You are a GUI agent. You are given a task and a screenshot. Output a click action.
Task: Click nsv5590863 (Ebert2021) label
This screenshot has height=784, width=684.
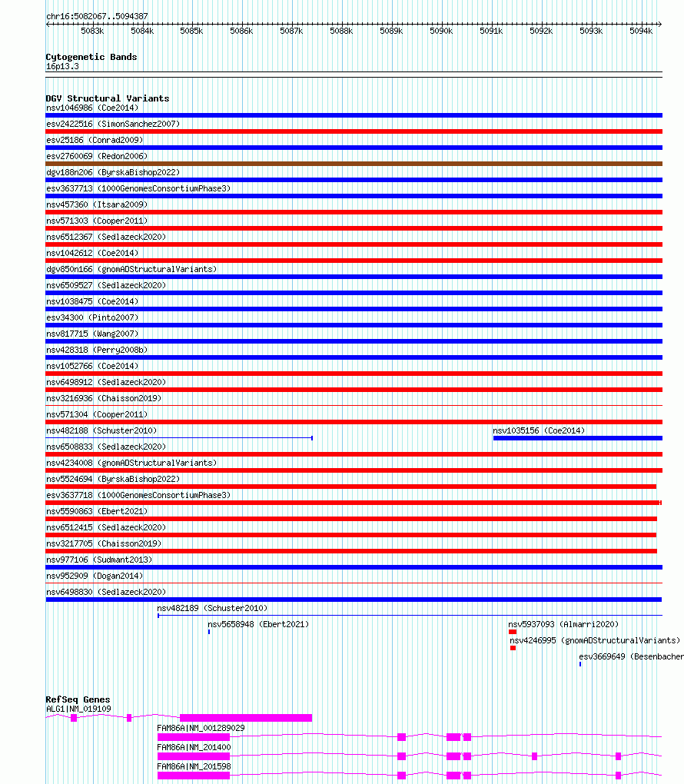[97, 511]
